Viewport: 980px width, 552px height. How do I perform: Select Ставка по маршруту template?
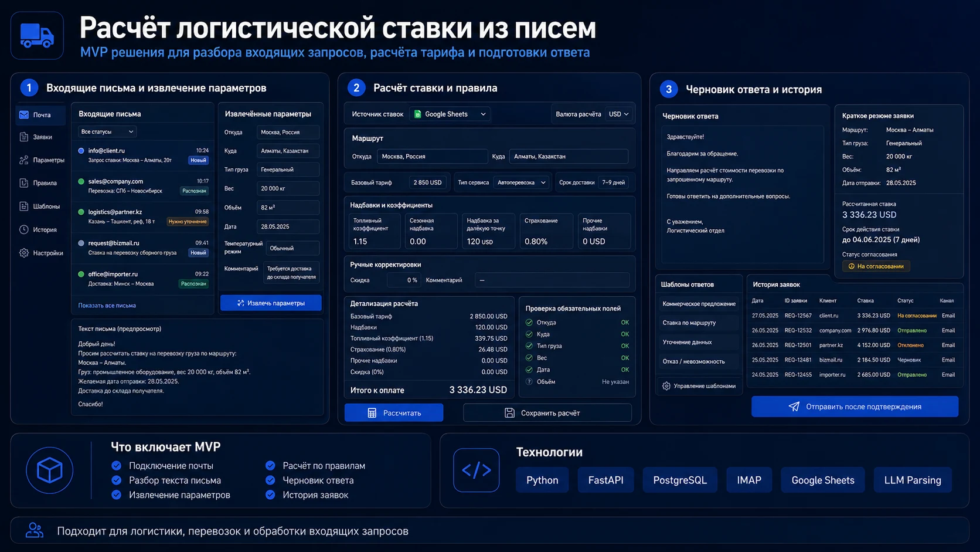[699, 323]
